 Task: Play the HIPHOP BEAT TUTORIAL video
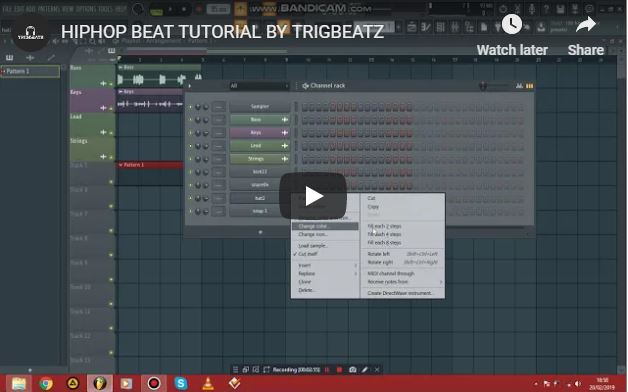(313, 196)
